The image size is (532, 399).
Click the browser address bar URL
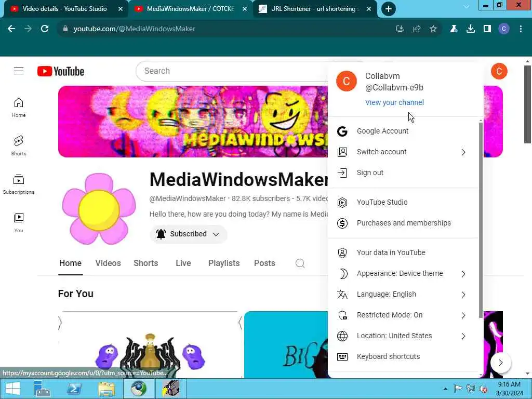(x=135, y=29)
